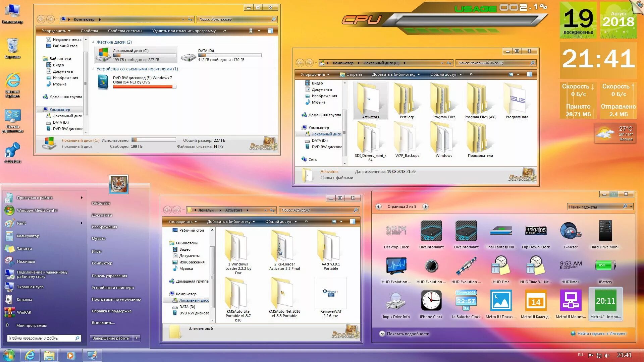Toggle preview pane in Activators window

point(353,222)
